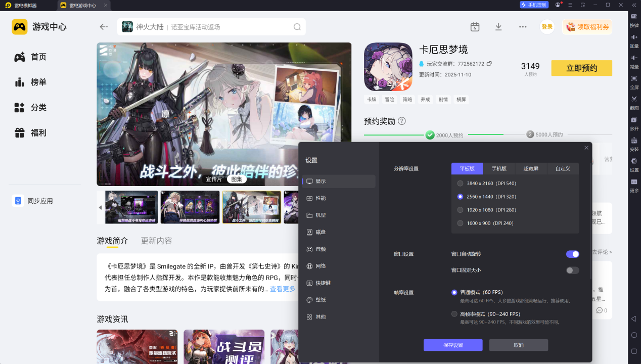641x364 pixels.
Task: Click the 安装 APK install icon
Action: (x=634, y=141)
